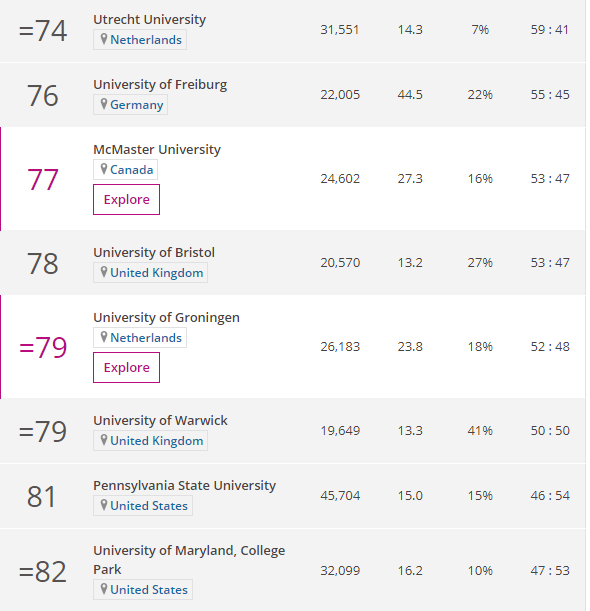
Task: Click the University of Groningen title
Action: tap(166, 318)
